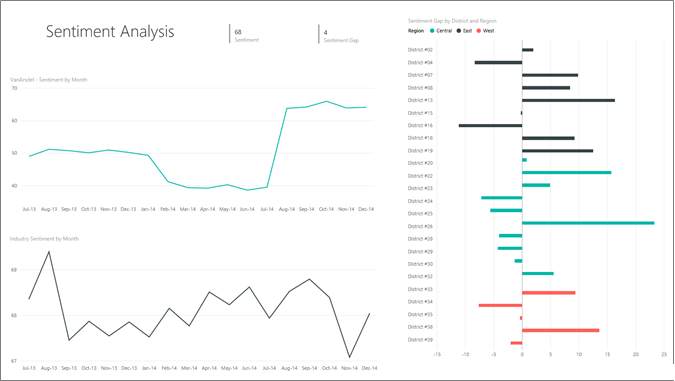The height and width of the screenshot is (381, 675).
Task: Select the District #16 negative dark bar
Action: [490, 126]
